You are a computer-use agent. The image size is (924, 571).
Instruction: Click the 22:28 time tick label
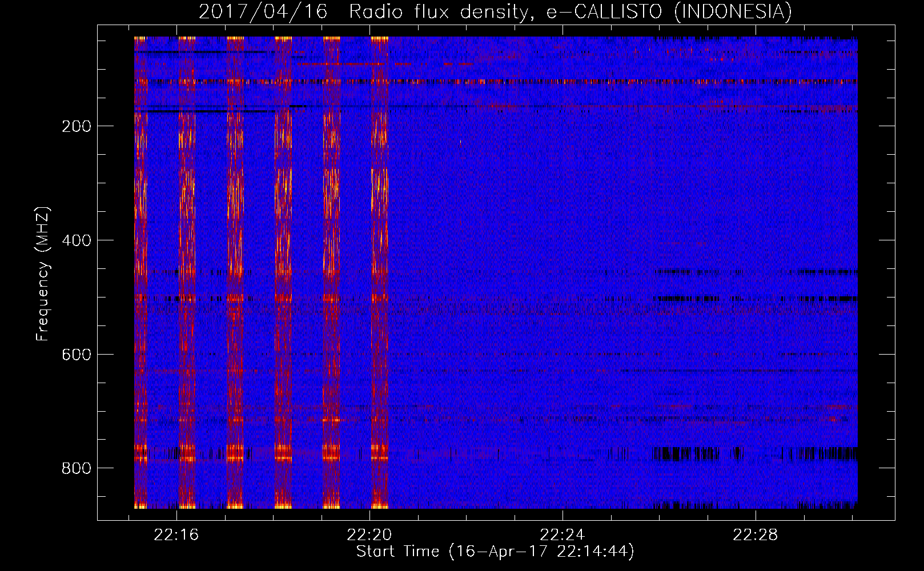point(756,535)
